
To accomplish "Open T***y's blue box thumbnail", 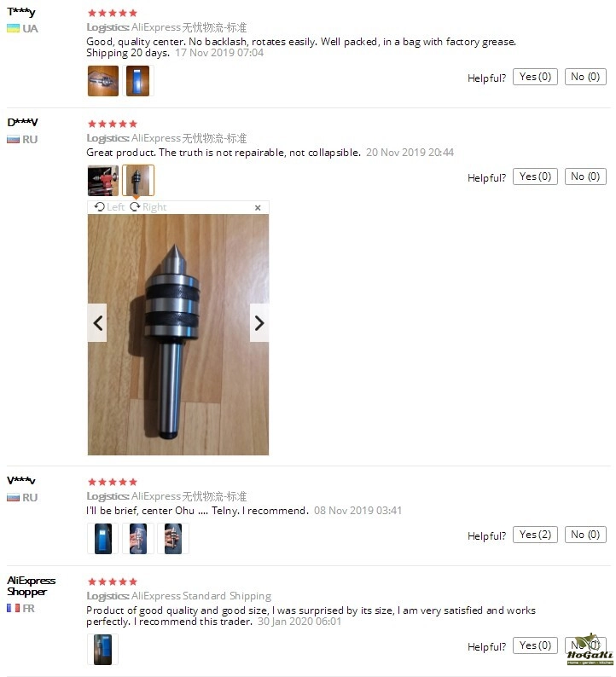I will pos(138,81).
